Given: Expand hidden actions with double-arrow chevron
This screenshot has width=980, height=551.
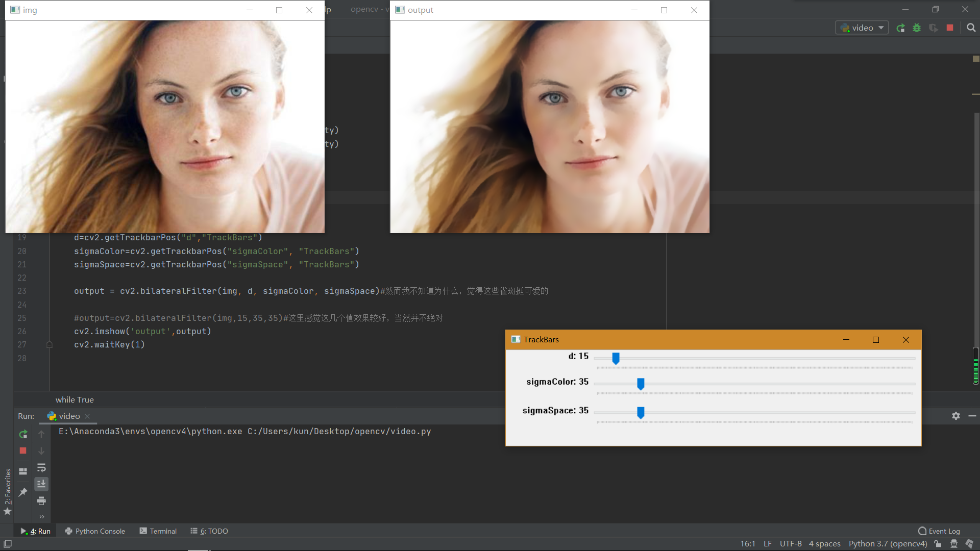Looking at the screenshot, I should click(x=41, y=516).
